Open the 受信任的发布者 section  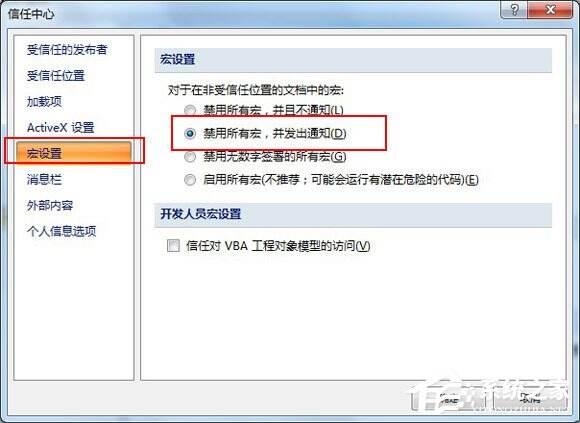click(x=67, y=50)
